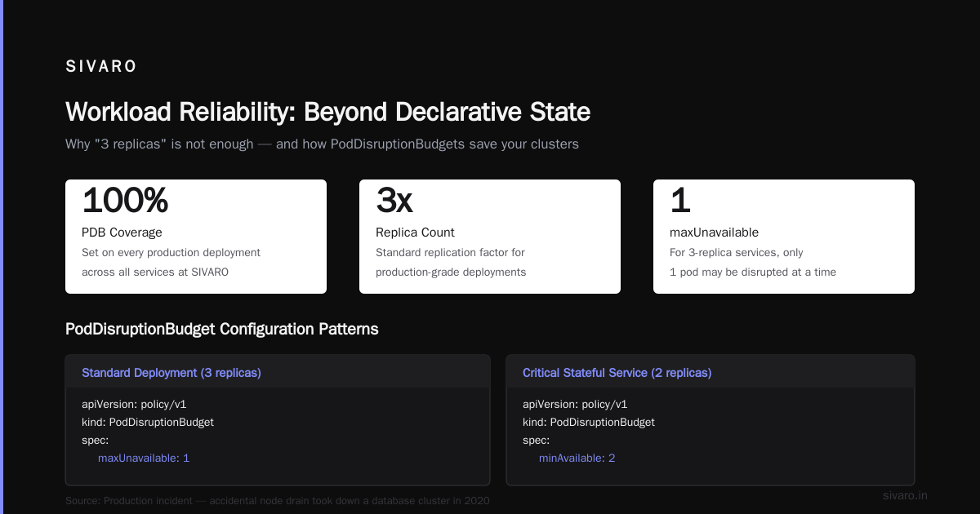Select the 'minAvailable: 2' code line
The width and height of the screenshot is (980, 514).
tap(577, 459)
